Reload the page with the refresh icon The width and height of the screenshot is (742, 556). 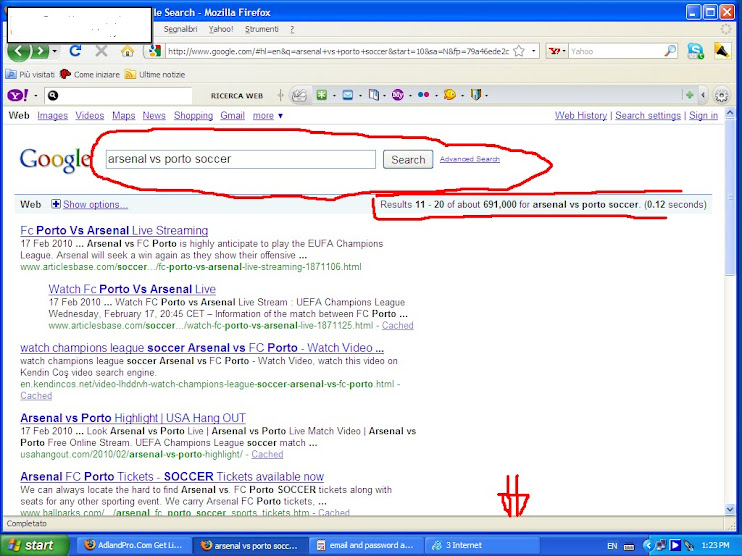coord(75,51)
